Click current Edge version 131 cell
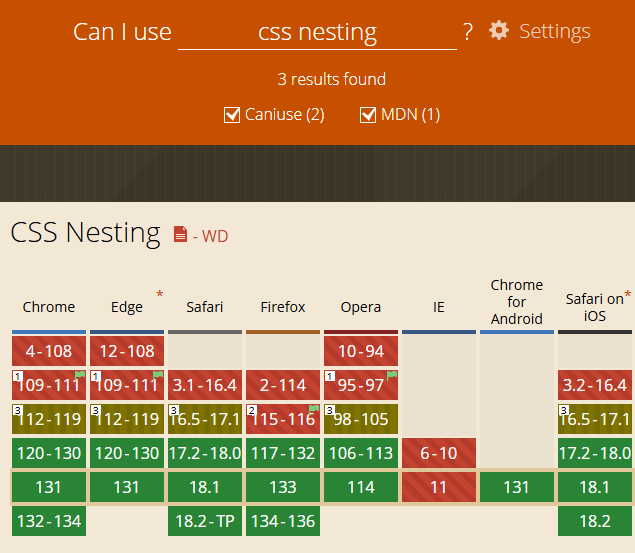 127,487
